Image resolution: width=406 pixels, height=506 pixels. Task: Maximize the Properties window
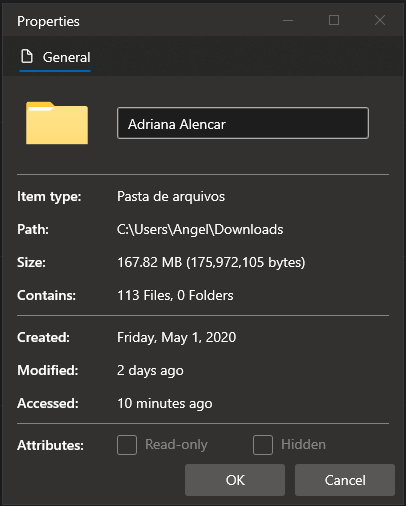coord(334,20)
